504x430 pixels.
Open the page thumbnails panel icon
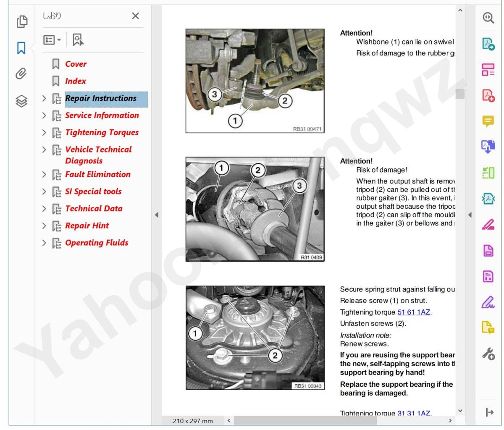click(21, 22)
